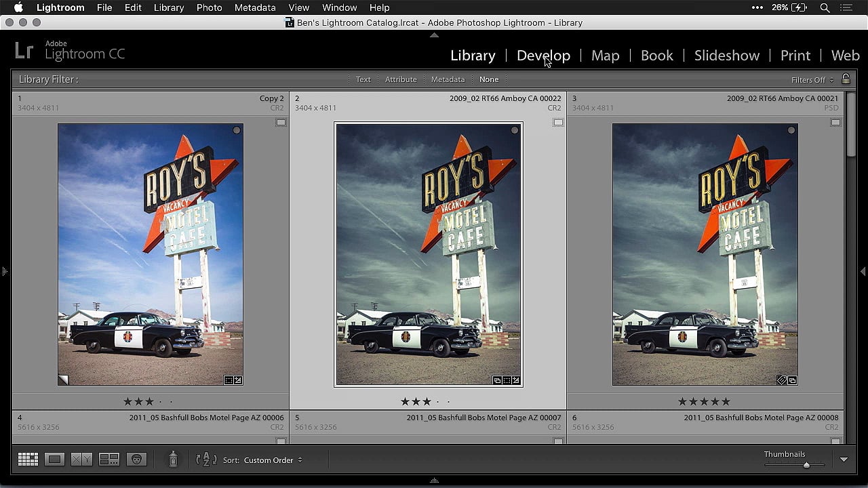This screenshot has height=488, width=868.
Task: Select the Amboy CA 00021 PSD thumbnail
Action: 705,254
